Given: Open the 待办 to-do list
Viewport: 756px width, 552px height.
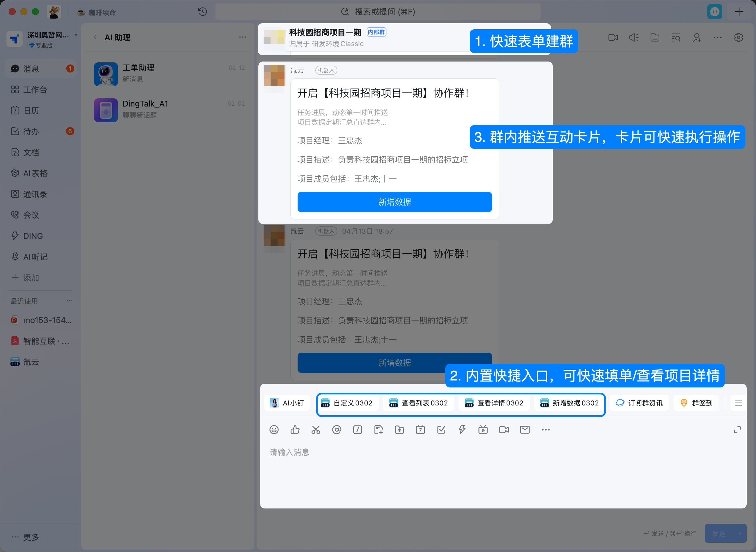Looking at the screenshot, I should (41, 131).
